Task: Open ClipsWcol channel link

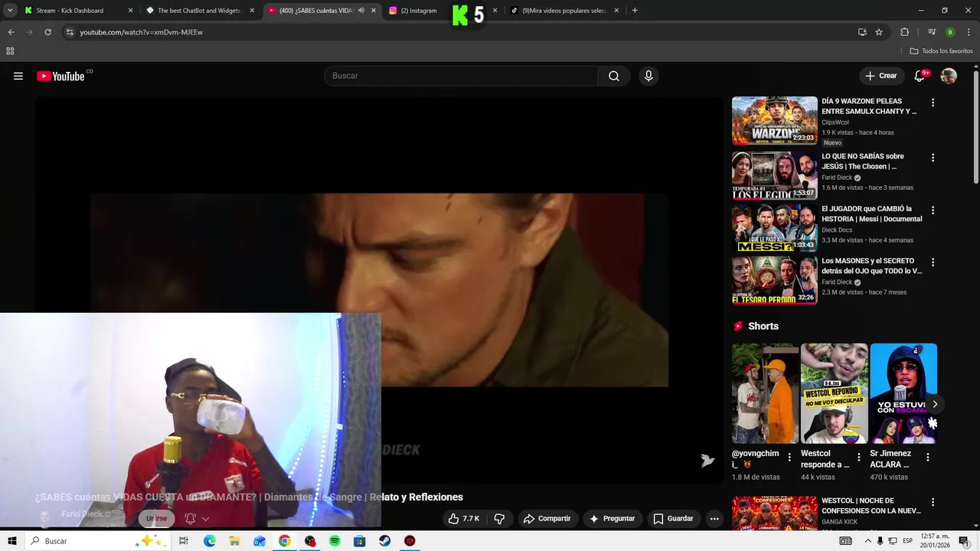Action: pos(835,122)
